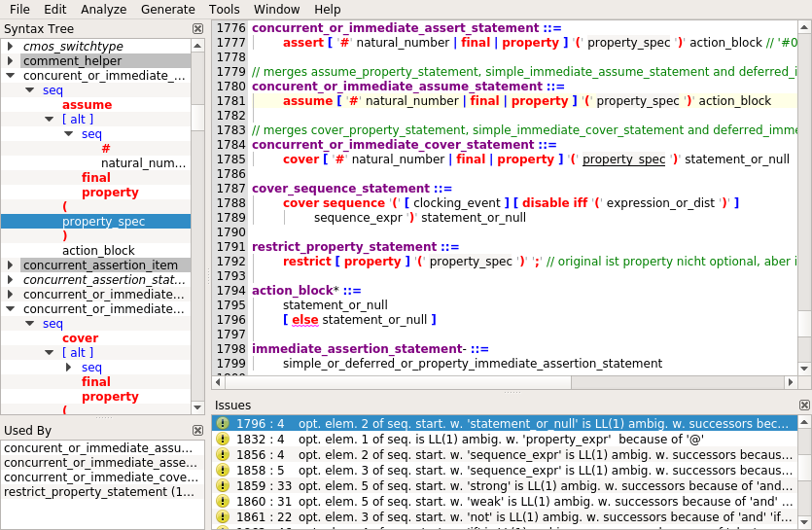This screenshot has height=530, width=812.
Task: Open the Generate menu
Action: tap(167, 9)
